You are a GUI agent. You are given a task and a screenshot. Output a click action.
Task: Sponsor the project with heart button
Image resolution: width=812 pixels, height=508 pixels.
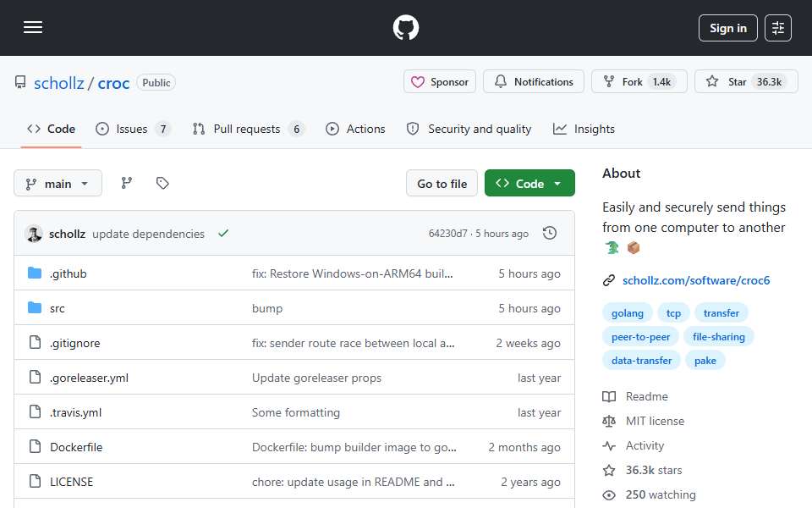440,82
